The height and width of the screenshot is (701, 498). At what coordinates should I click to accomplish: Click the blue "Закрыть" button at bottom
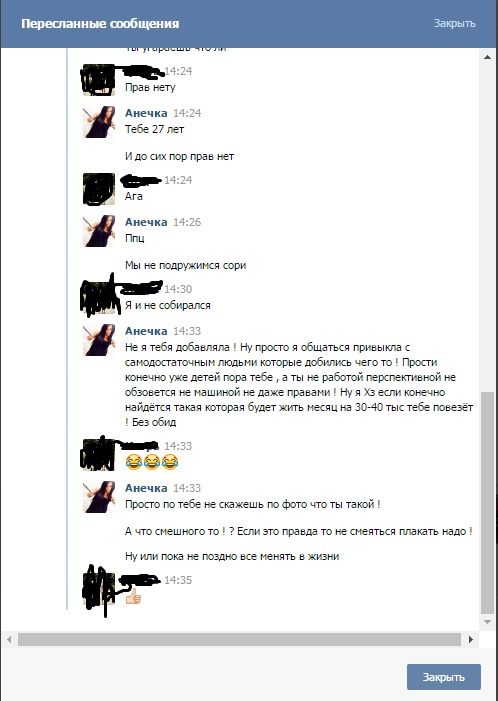click(x=443, y=677)
